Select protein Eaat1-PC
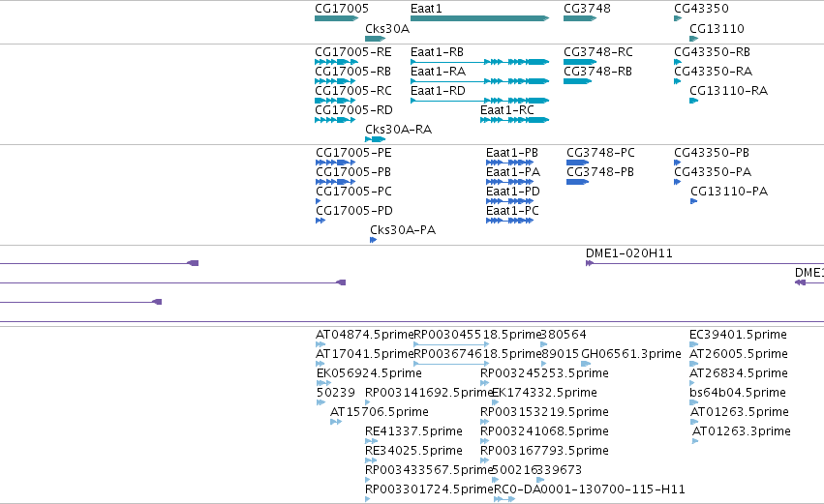824x504 pixels. coord(512,211)
